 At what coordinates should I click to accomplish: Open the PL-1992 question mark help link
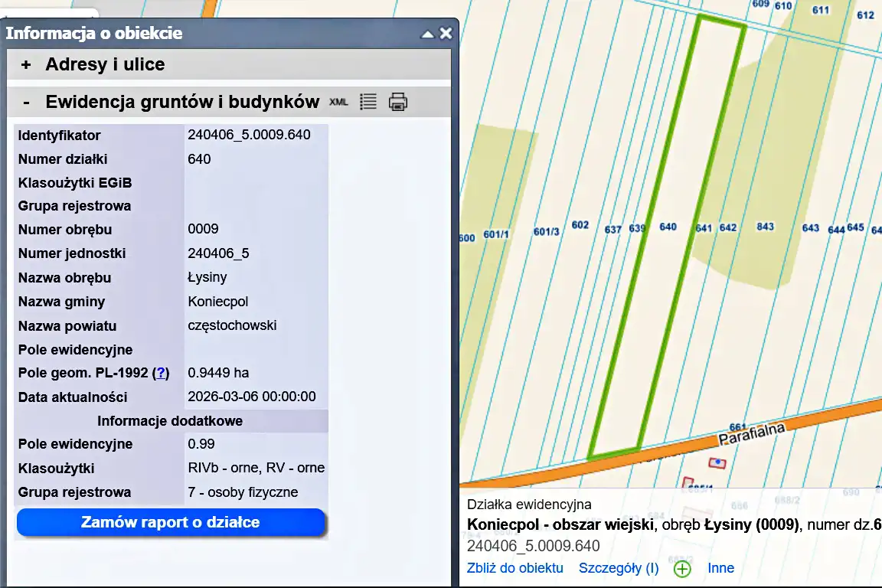pos(161,373)
